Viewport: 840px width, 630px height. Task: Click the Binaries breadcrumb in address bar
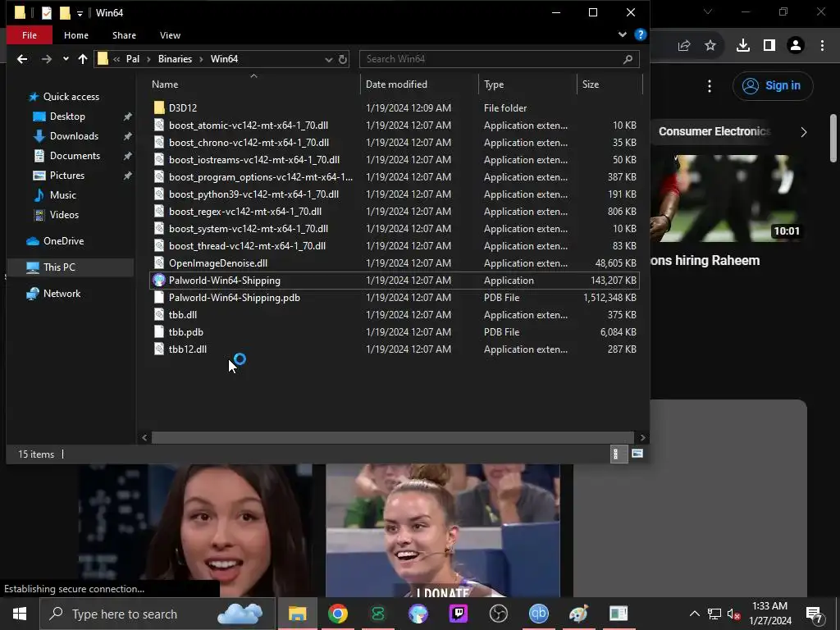pos(175,59)
